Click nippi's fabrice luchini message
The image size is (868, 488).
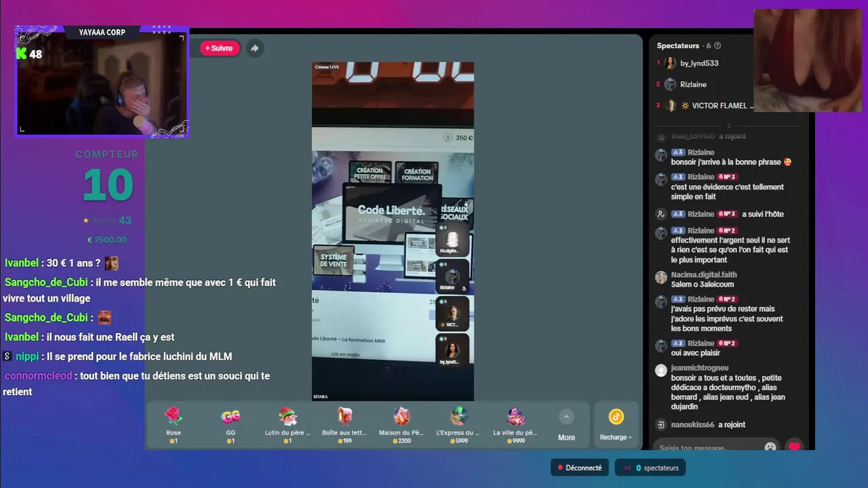point(118,356)
